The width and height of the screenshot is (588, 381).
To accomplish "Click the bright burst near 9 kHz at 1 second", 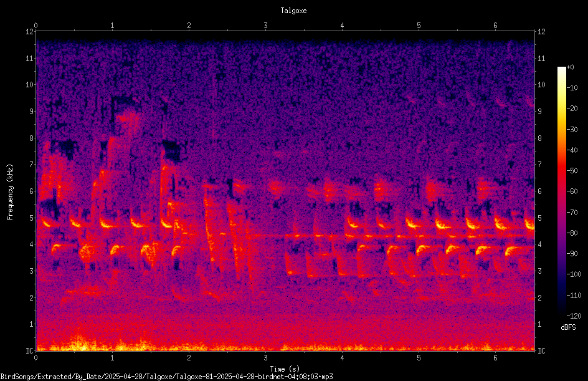I will (128, 118).
